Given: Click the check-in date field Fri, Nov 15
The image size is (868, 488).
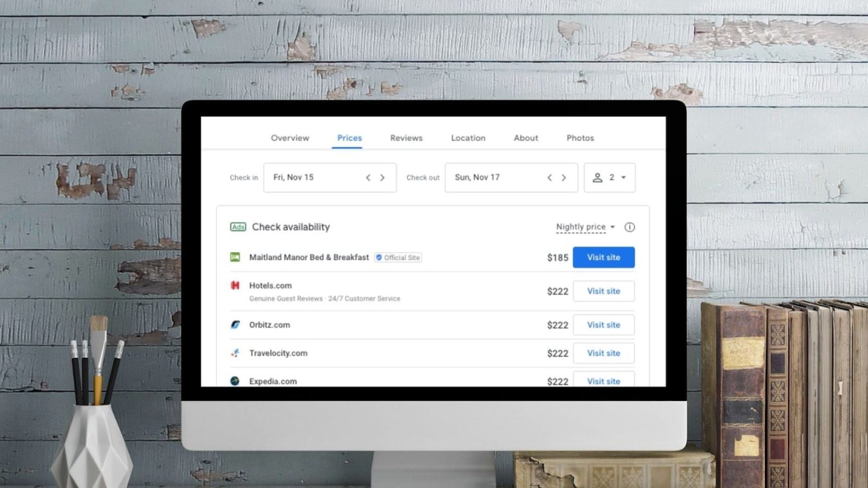Looking at the screenshot, I should (x=330, y=178).
